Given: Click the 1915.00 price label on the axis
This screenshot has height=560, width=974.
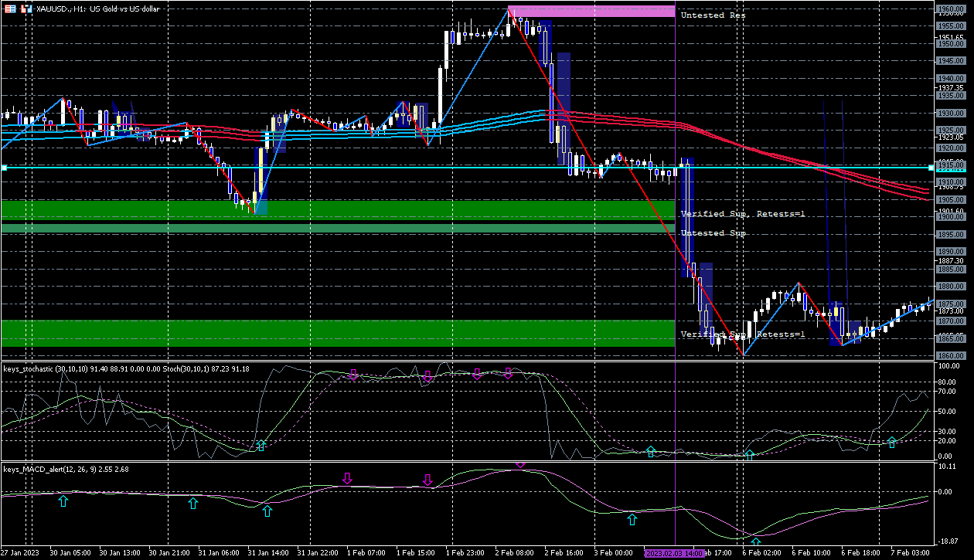Looking at the screenshot, I should 949,165.
